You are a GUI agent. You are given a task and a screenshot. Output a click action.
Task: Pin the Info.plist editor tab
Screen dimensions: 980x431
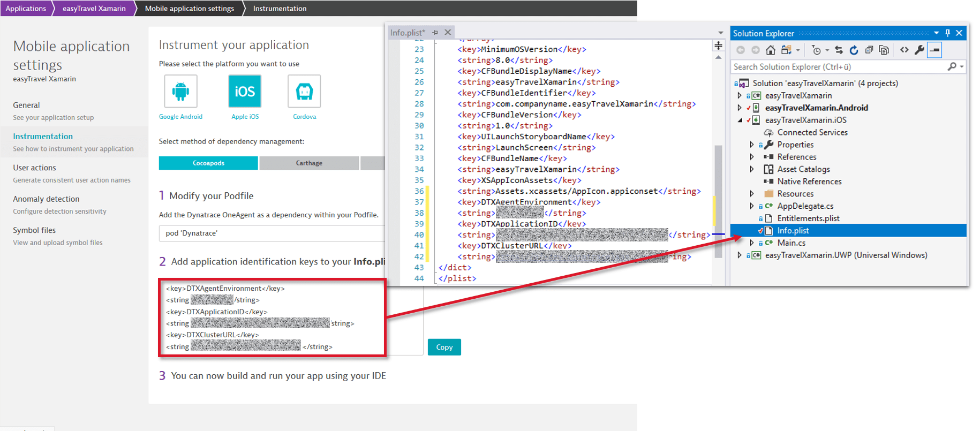click(435, 33)
